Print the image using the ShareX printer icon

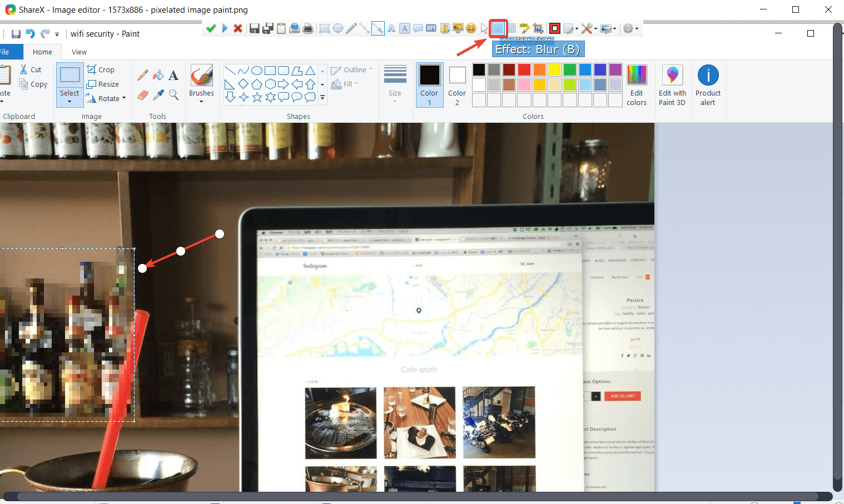coord(307,28)
